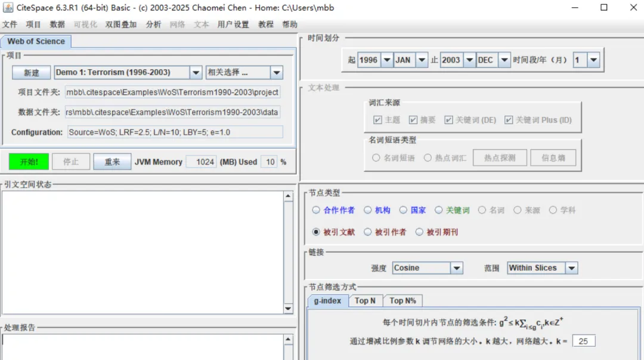Click the 热点探测 button
Image resolution: width=644 pixels, height=360 pixels.
[x=500, y=157]
